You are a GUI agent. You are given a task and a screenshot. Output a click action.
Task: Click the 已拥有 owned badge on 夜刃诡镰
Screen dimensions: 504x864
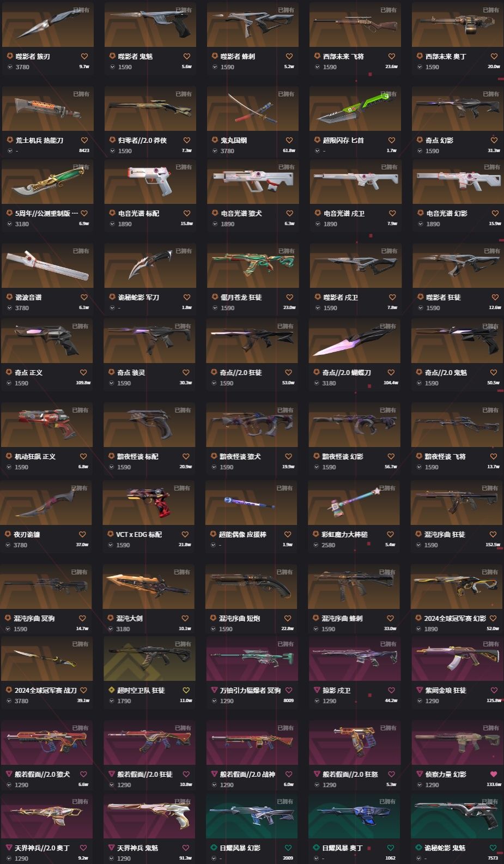point(80,488)
